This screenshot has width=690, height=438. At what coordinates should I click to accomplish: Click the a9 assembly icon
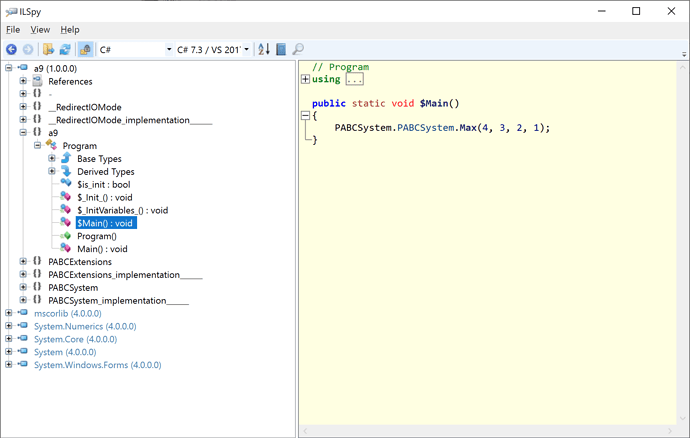coord(23,68)
